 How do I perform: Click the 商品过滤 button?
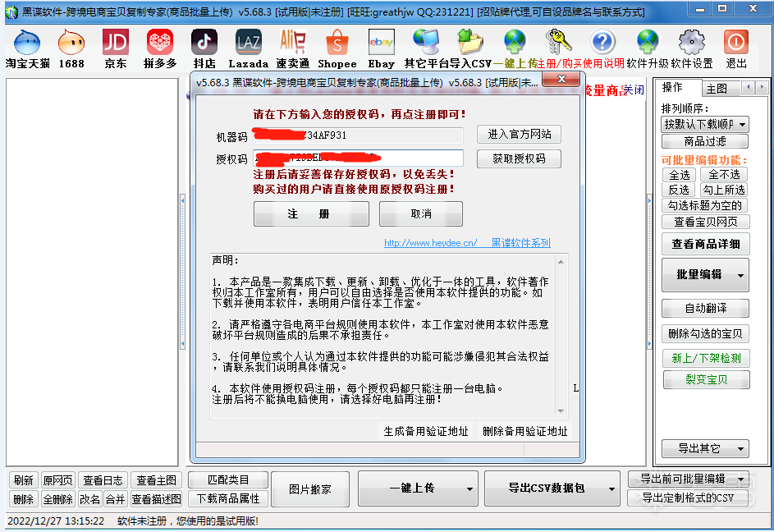point(705,142)
